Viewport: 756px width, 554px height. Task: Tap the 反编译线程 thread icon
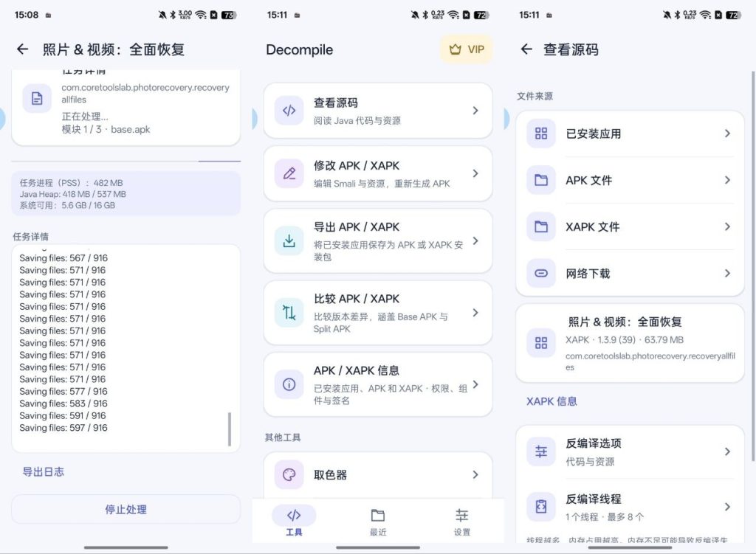(541, 507)
